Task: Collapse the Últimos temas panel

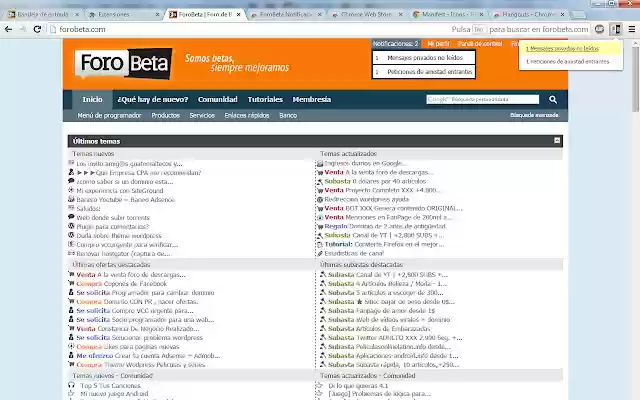Action: (x=557, y=140)
